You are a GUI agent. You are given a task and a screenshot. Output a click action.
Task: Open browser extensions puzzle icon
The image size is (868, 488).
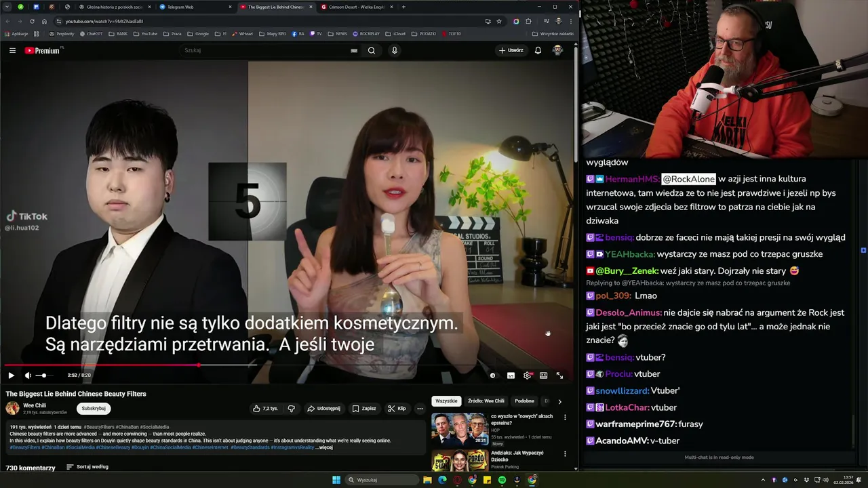528,21
